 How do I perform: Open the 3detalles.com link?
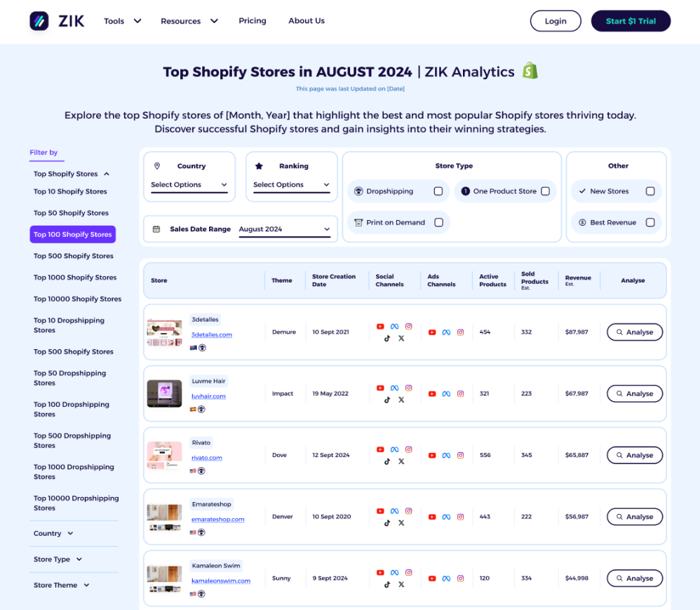pyautogui.click(x=212, y=334)
